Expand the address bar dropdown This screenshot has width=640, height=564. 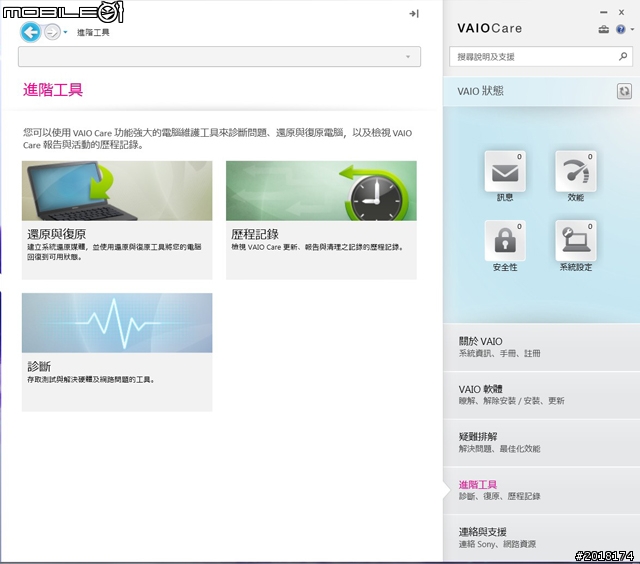point(408,57)
